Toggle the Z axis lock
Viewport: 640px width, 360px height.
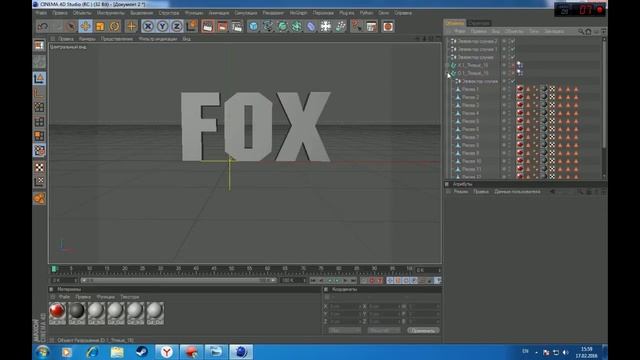pos(177,27)
